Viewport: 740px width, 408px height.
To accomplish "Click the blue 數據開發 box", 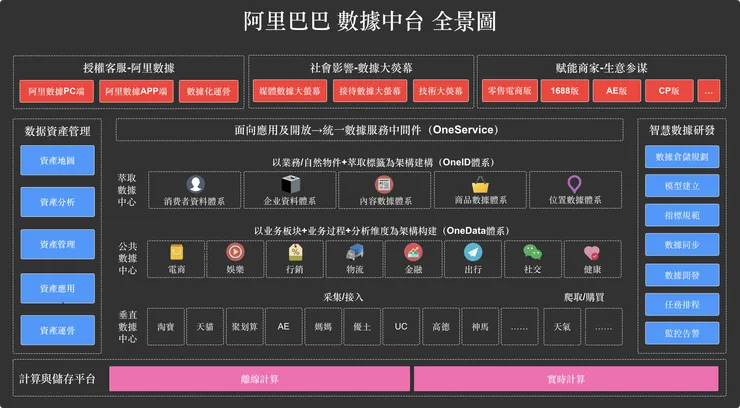I will pos(682,275).
